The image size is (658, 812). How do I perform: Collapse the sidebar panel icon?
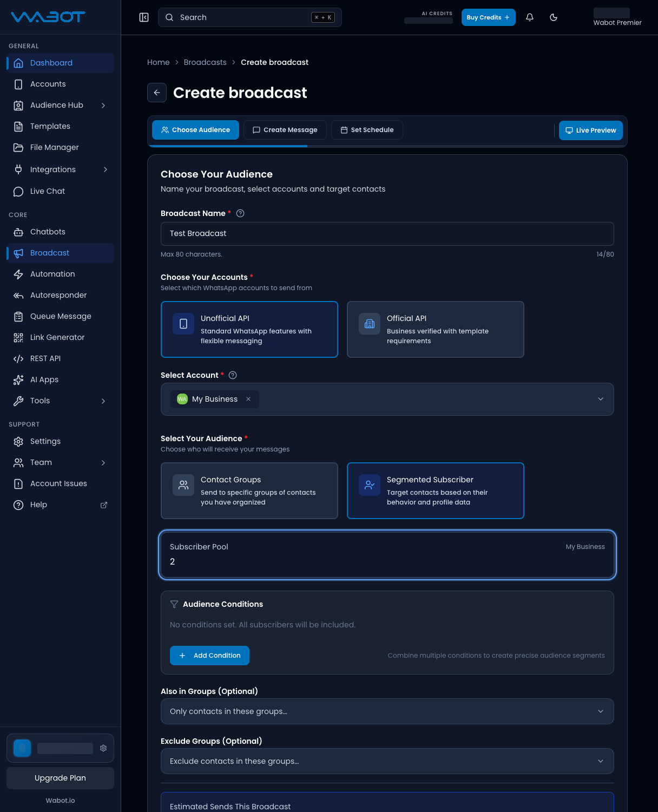pos(144,17)
